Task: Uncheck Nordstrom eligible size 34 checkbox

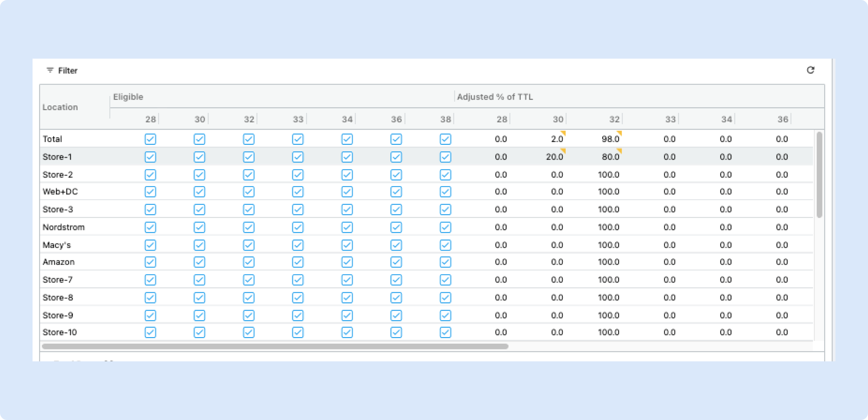Action: coord(347,227)
